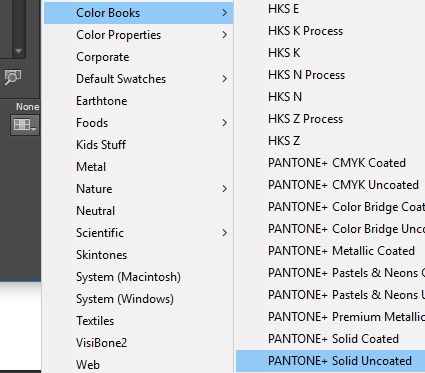This screenshot has height=373, width=425.
Task: Select PANTONE+ Premium Metallics book
Action: coord(330,317)
